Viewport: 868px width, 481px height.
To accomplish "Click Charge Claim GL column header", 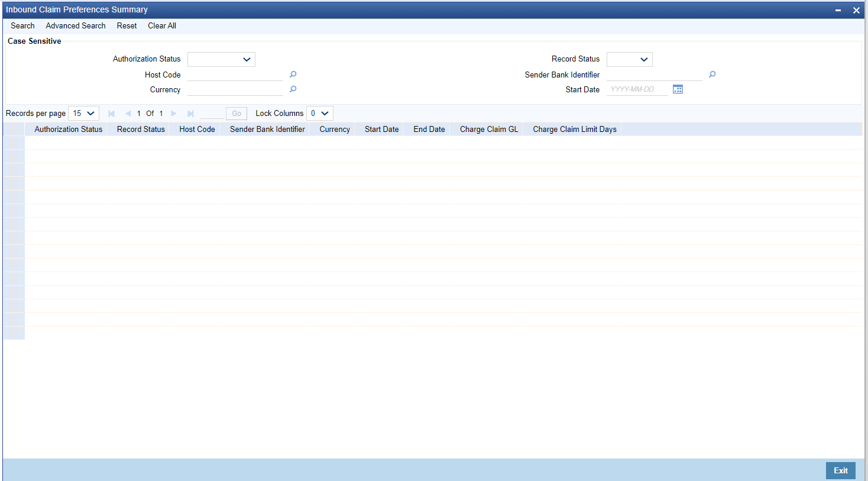I will pyautogui.click(x=489, y=129).
